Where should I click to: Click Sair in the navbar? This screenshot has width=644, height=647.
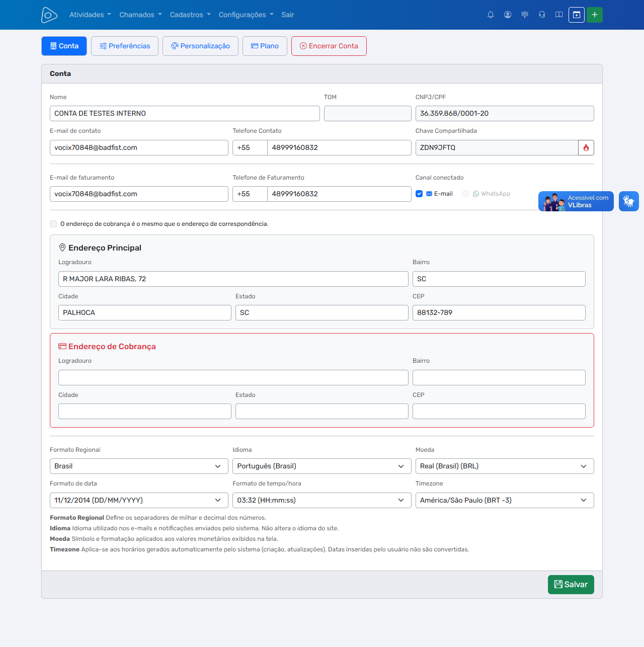pos(288,15)
